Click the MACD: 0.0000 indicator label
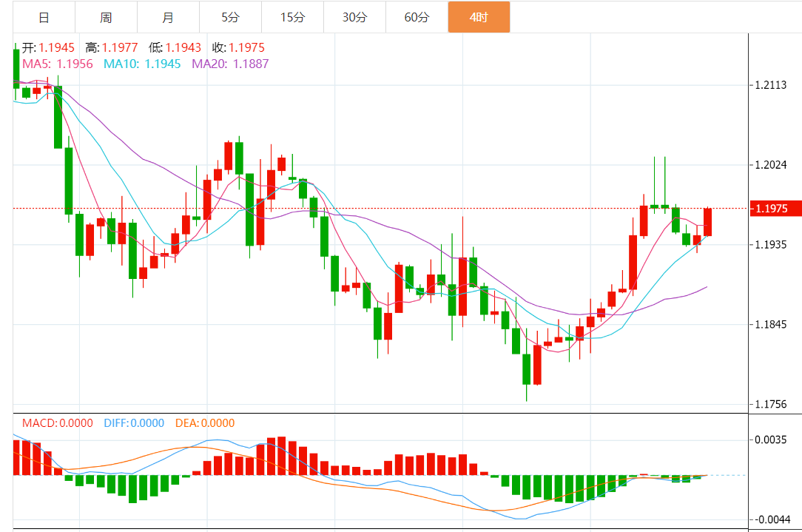Image resolution: width=802 pixels, height=532 pixels. click(57, 423)
